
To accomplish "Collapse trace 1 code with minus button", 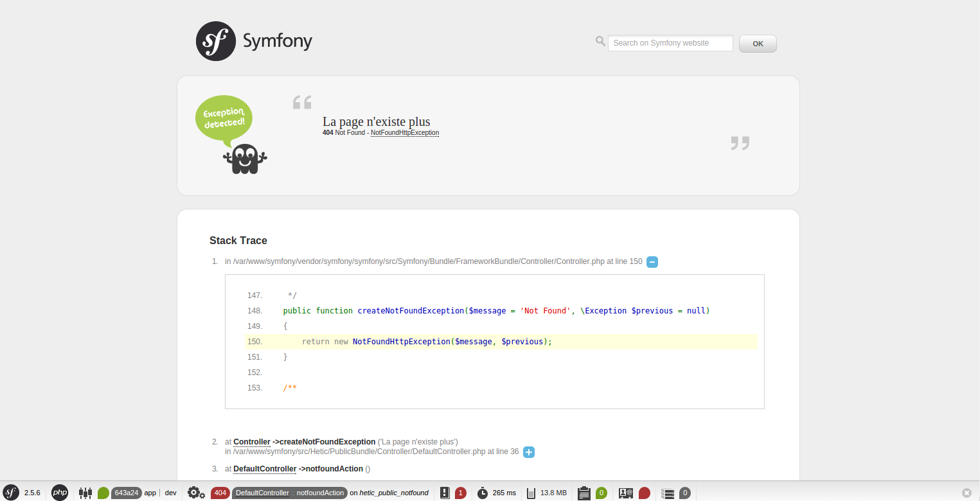I will pyautogui.click(x=652, y=262).
